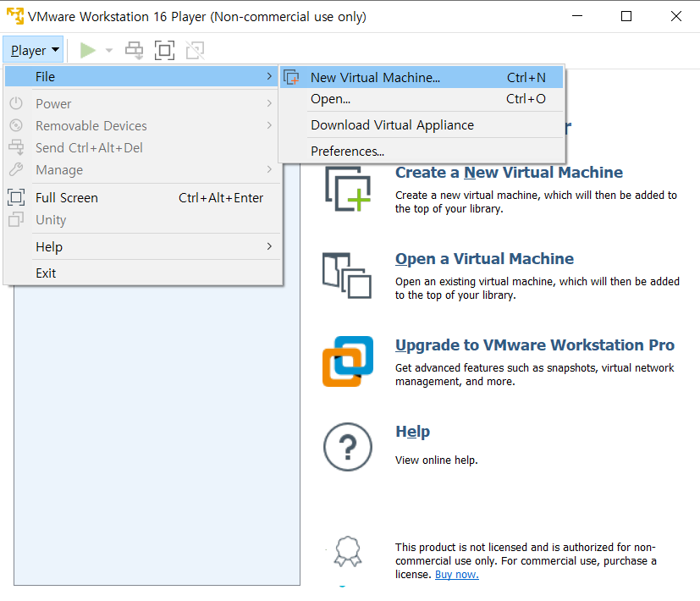Image resolution: width=700 pixels, height=601 pixels.
Task: Click the large Open a Virtual Machine icon
Action: point(347,275)
